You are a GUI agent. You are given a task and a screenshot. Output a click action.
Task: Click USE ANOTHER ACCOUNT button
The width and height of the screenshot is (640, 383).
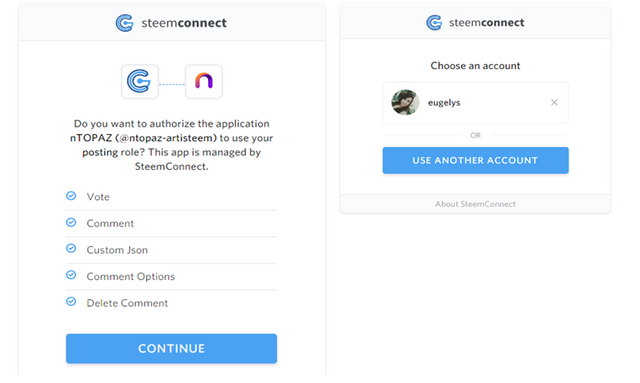[476, 160]
